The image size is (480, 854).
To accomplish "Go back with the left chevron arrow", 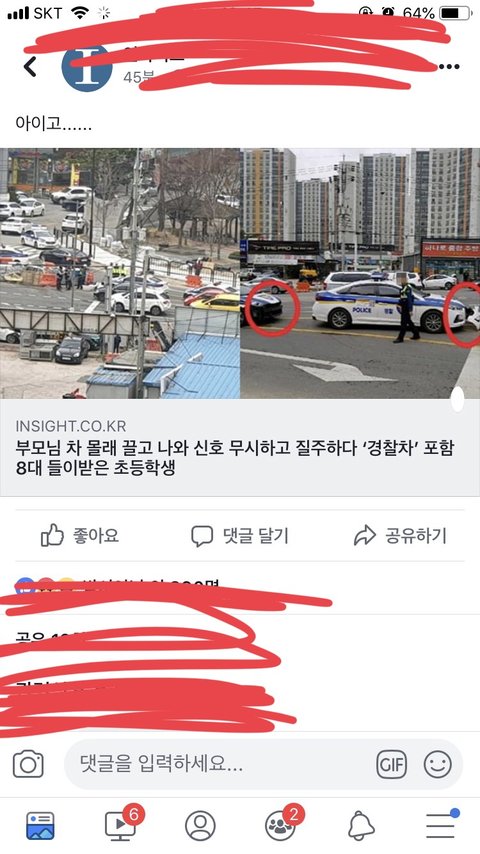I will click(30, 67).
